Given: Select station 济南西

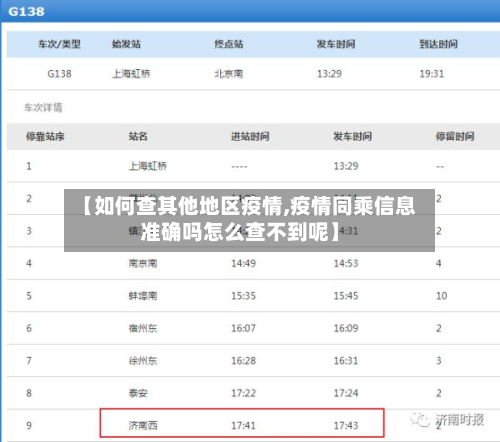Looking at the screenshot, I should click(143, 425).
